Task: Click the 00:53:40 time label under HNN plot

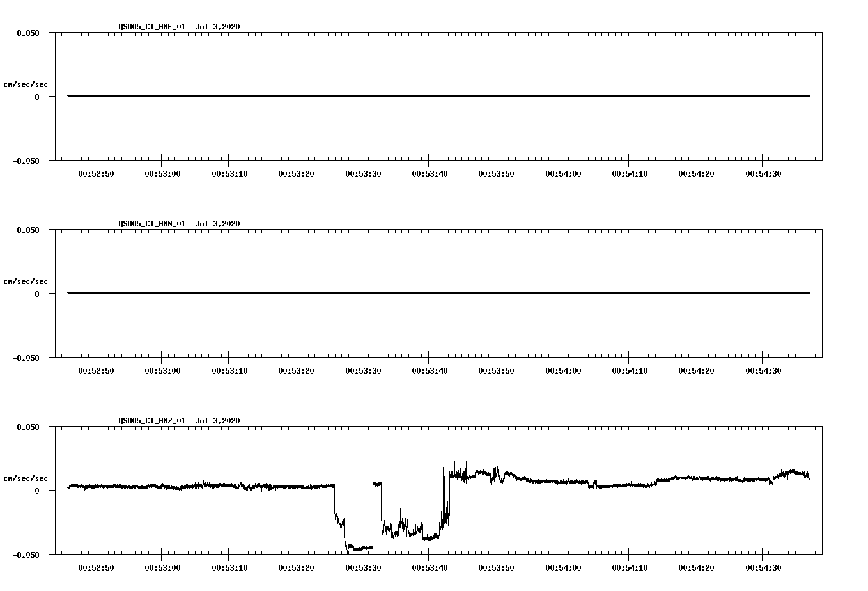Action: (x=430, y=370)
